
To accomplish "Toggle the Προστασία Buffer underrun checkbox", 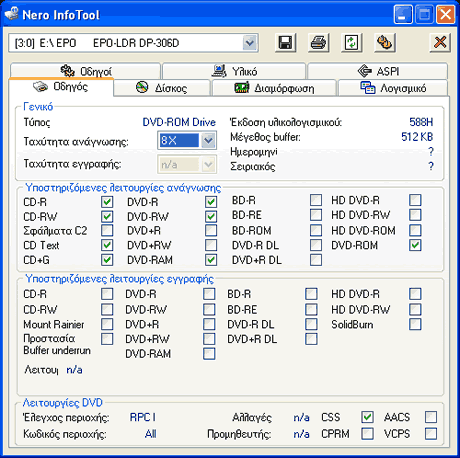I will click(x=107, y=339).
